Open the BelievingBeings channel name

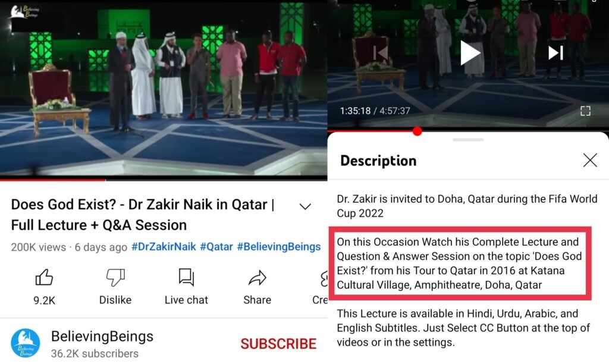point(102,337)
